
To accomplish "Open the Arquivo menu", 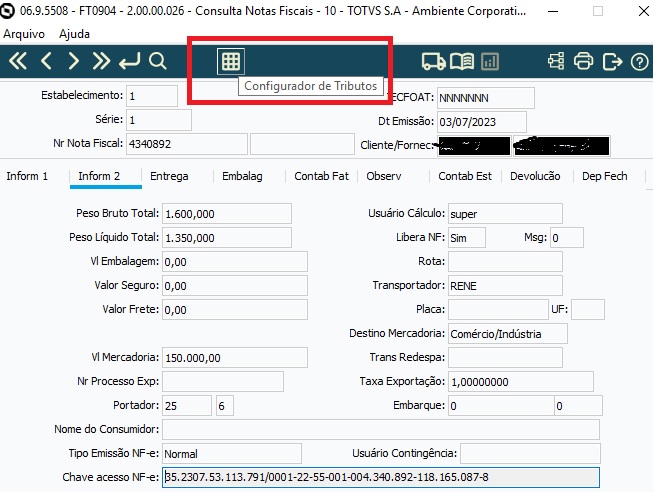I will pos(24,34).
